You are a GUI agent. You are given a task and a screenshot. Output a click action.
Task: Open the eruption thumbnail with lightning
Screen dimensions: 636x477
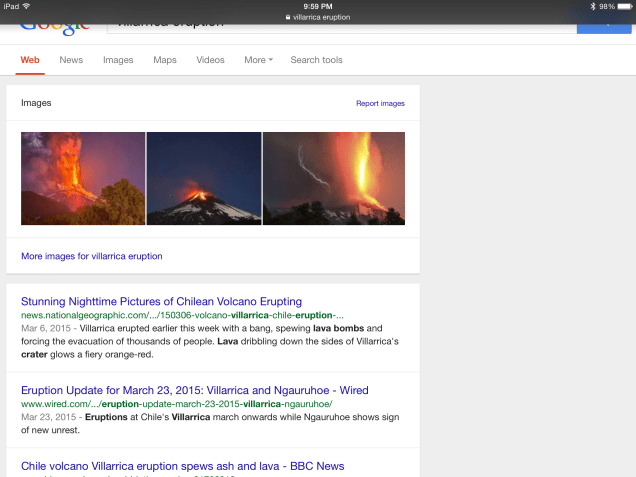[x=333, y=178]
